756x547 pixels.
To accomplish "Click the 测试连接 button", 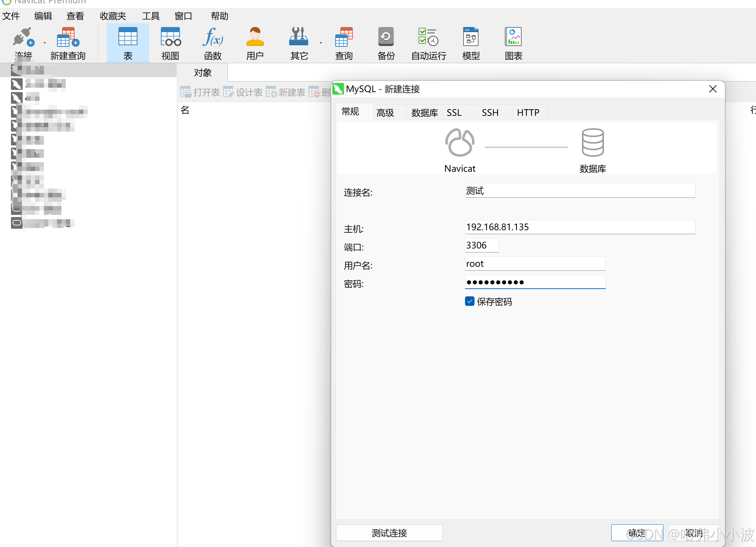I will [x=389, y=533].
